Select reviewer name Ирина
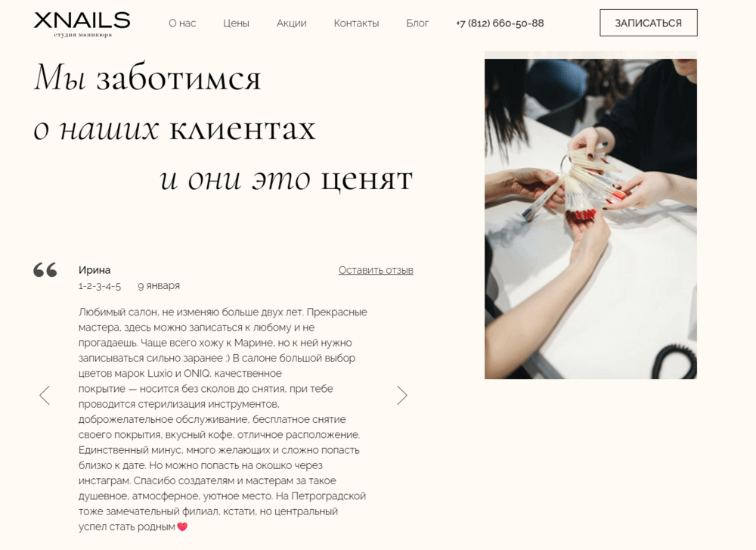The height and width of the screenshot is (550, 756). click(x=94, y=270)
